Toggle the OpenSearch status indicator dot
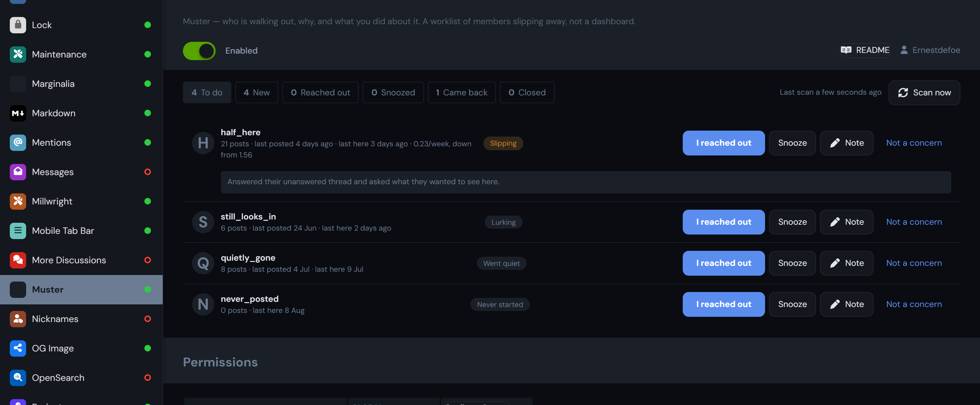Screen dimensions: 980x405 [148, 378]
